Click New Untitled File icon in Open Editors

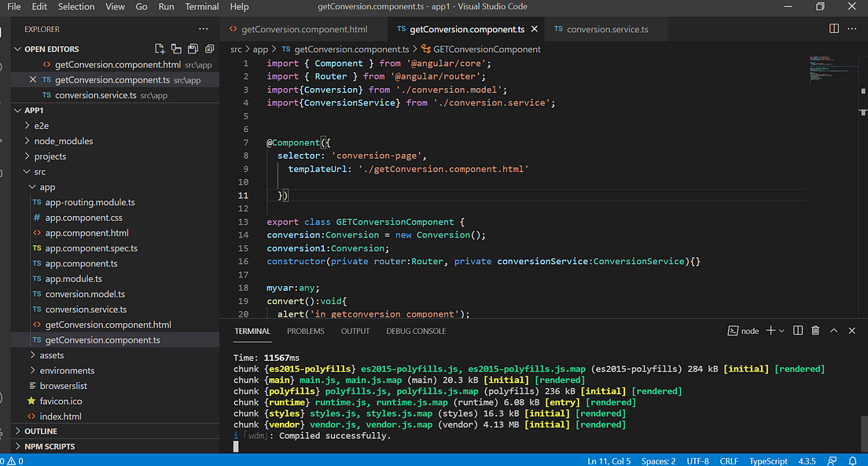click(x=160, y=49)
